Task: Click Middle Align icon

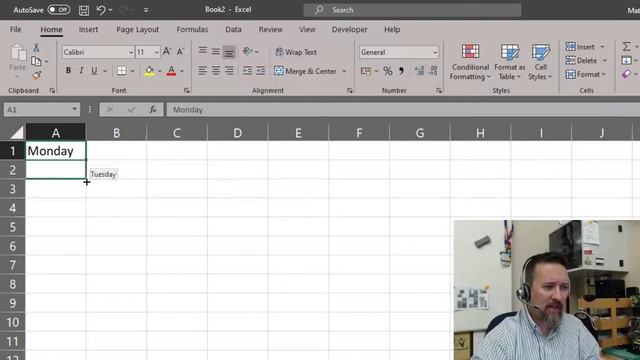Action: coord(216,51)
